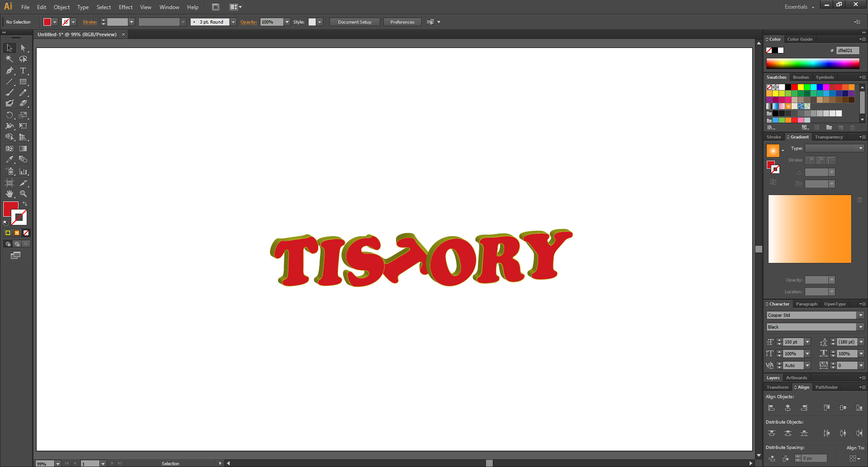Select the Blend tool

23,160
